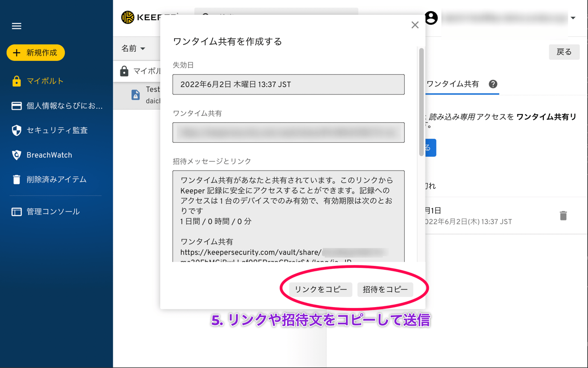Viewport: 588px width, 368px height.
Task: Click the account profile icon
Action: tap(431, 18)
